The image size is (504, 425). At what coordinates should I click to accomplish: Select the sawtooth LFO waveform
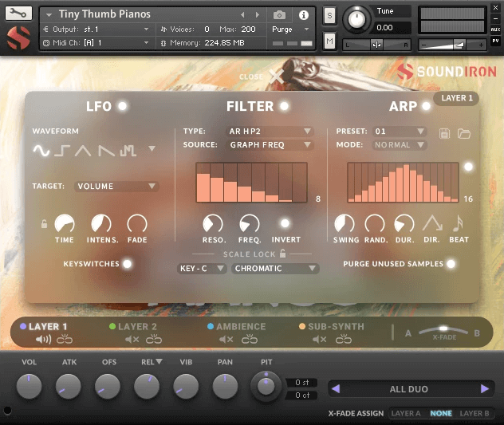coord(106,150)
